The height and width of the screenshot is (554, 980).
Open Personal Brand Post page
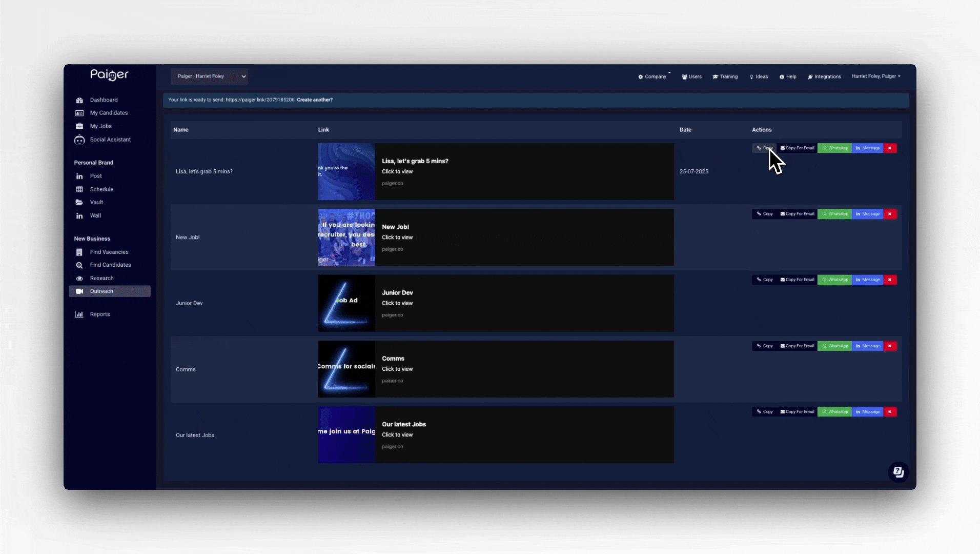[96, 176]
